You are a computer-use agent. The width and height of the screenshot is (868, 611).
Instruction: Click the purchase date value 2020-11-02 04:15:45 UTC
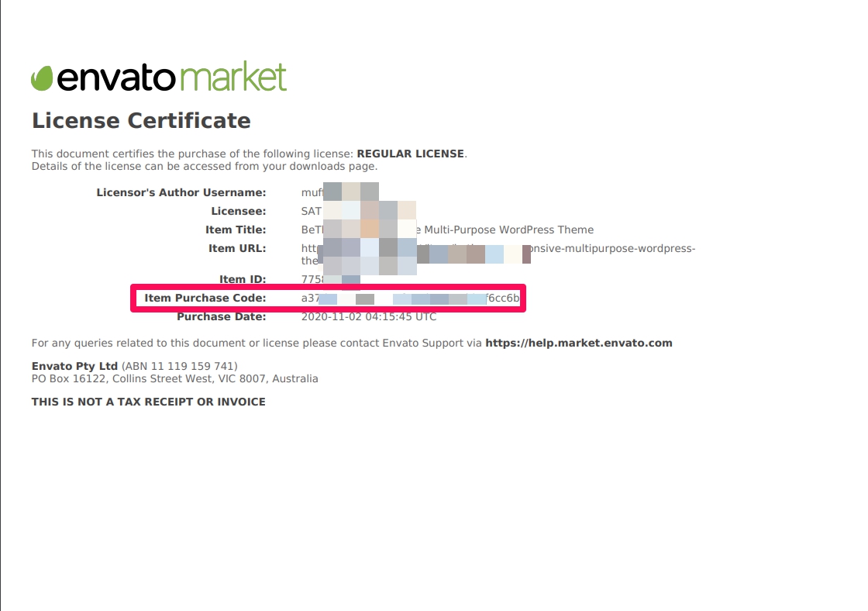tap(369, 316)
